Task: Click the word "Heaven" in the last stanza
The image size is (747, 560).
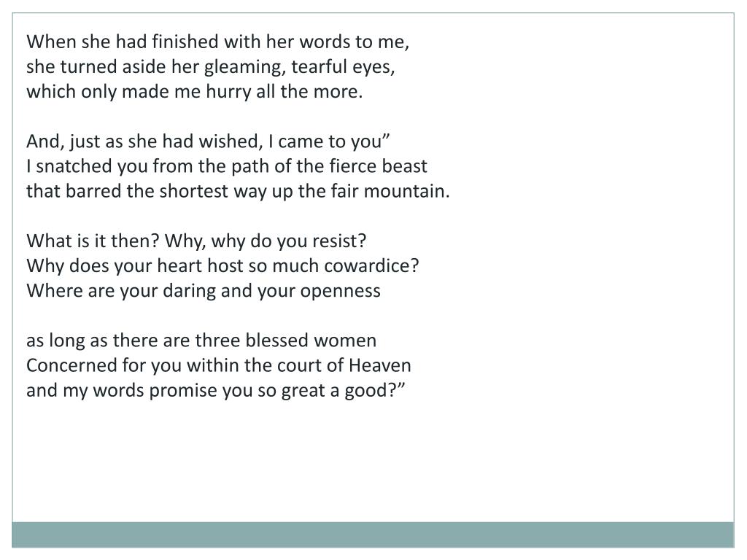Action: tap(379, 365)
